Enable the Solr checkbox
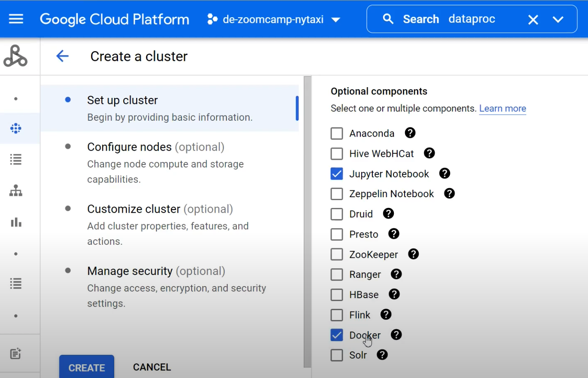This screenshot has width=588, height=378. click(337, 355)
